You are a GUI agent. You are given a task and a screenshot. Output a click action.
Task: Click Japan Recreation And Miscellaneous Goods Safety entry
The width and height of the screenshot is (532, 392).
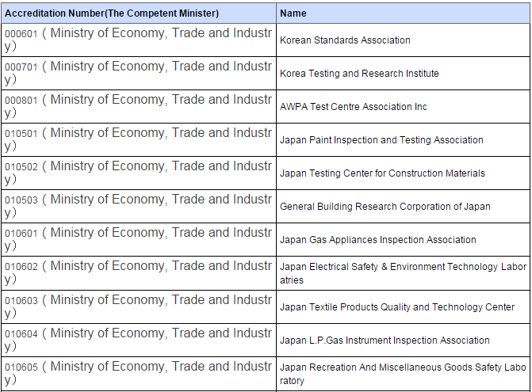tap(403, 373)
